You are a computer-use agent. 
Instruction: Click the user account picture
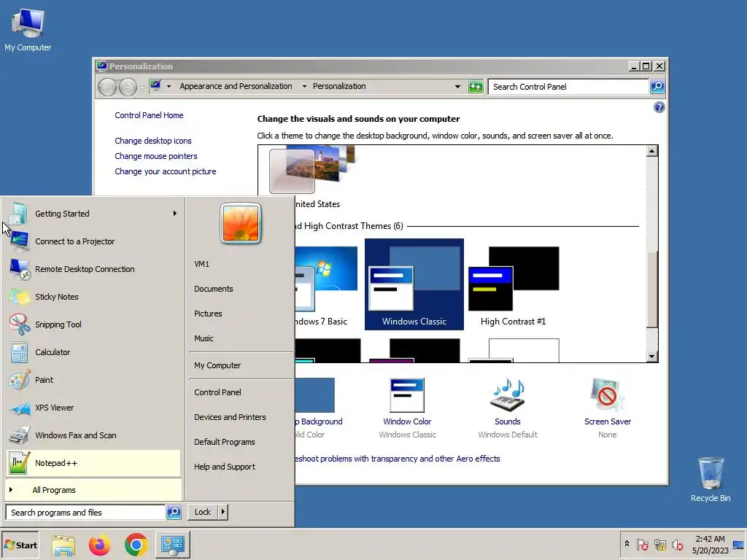(241, 223)
